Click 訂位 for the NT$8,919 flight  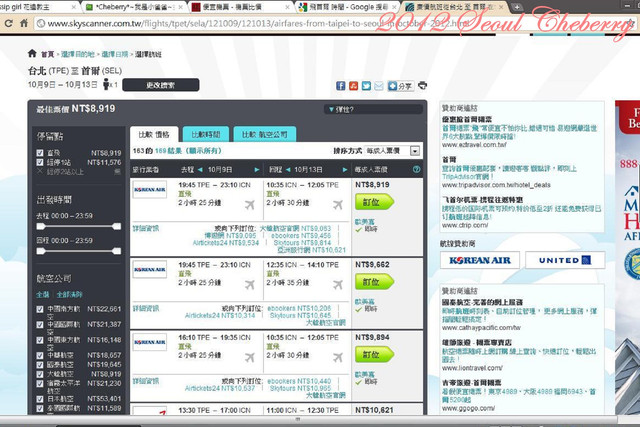(x=374, y=202)
